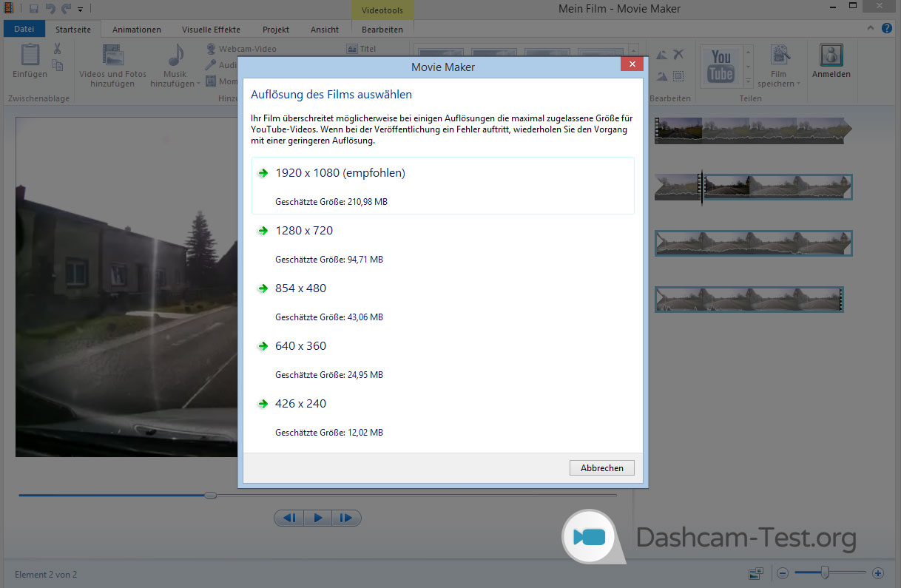Switch to the Startseite ribbon tab
901x588 pixels.
coord(73,30)
